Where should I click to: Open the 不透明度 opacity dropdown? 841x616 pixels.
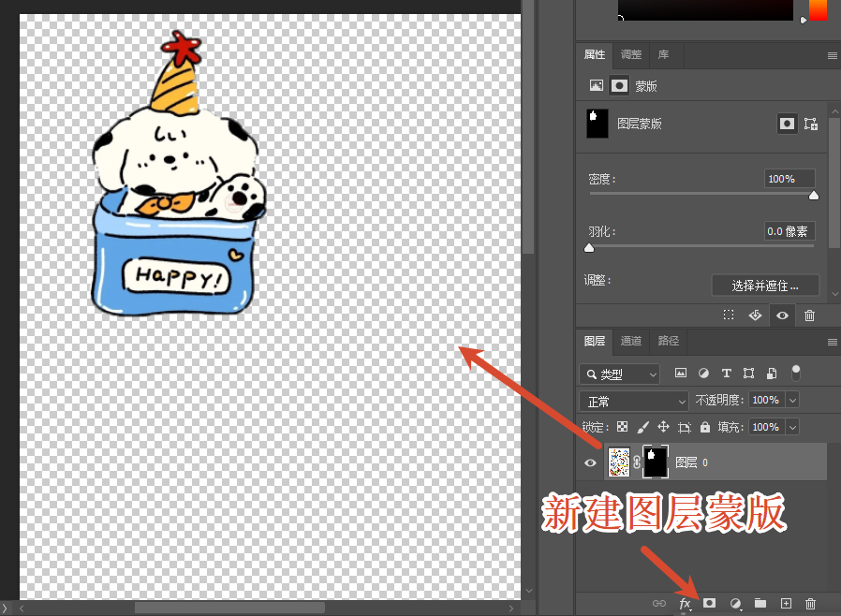(x=791, y=400)
